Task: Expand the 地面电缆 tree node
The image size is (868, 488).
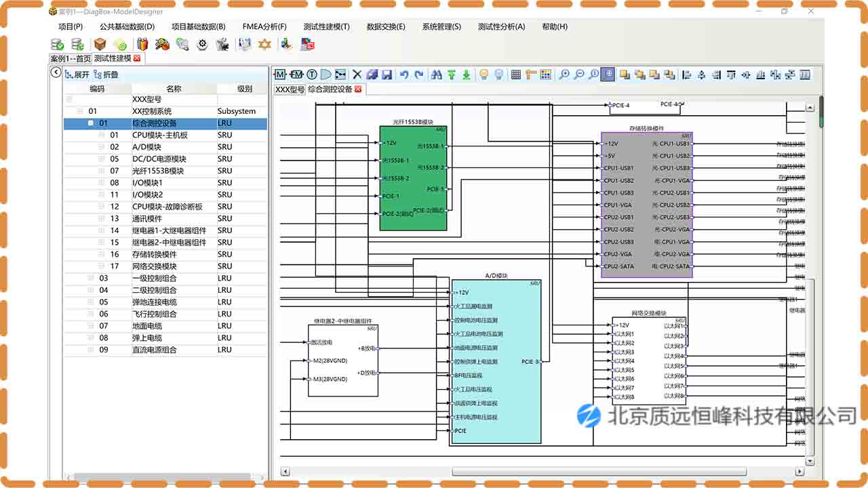Action: coord(92,326)
